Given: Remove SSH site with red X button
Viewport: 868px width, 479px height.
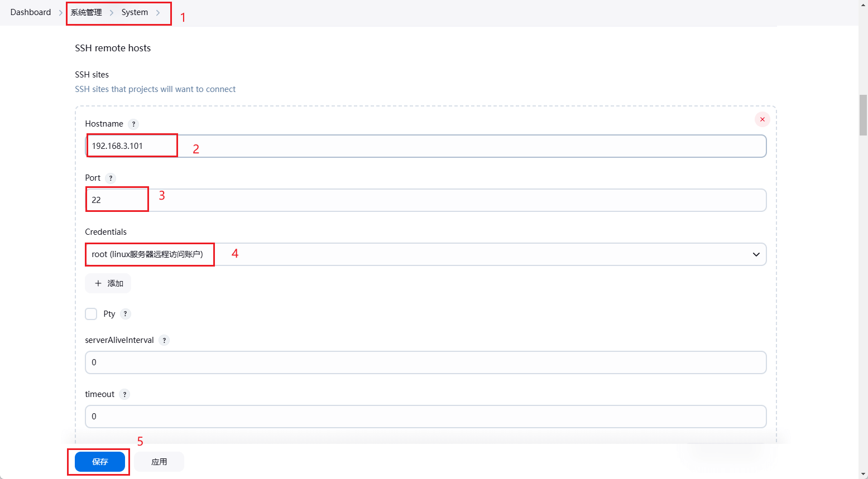Looking at the screenshot, I should pyautogui.click(x=762, y=119).
